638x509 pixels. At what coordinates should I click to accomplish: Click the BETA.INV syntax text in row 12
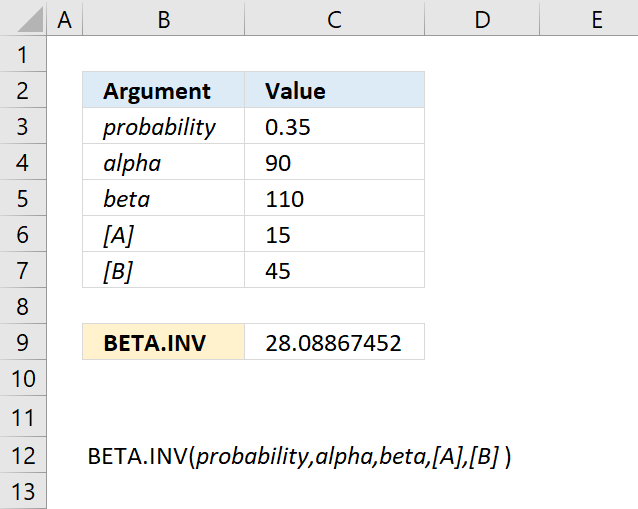pyautogui.click(x=299, y=456)
